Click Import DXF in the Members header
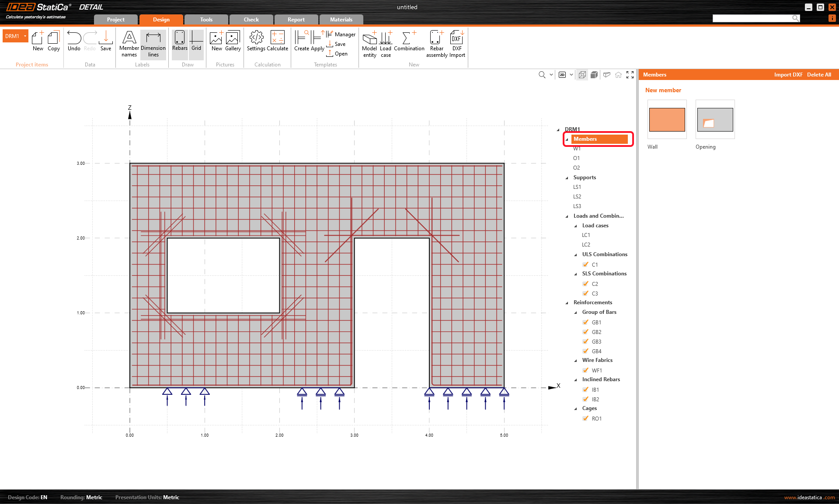 (x=788, y=75)
